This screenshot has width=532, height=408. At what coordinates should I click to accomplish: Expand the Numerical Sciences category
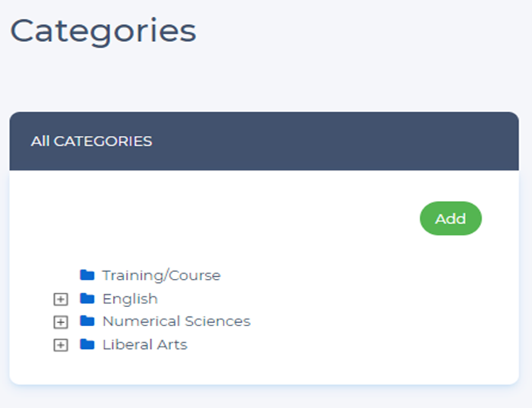61,322
